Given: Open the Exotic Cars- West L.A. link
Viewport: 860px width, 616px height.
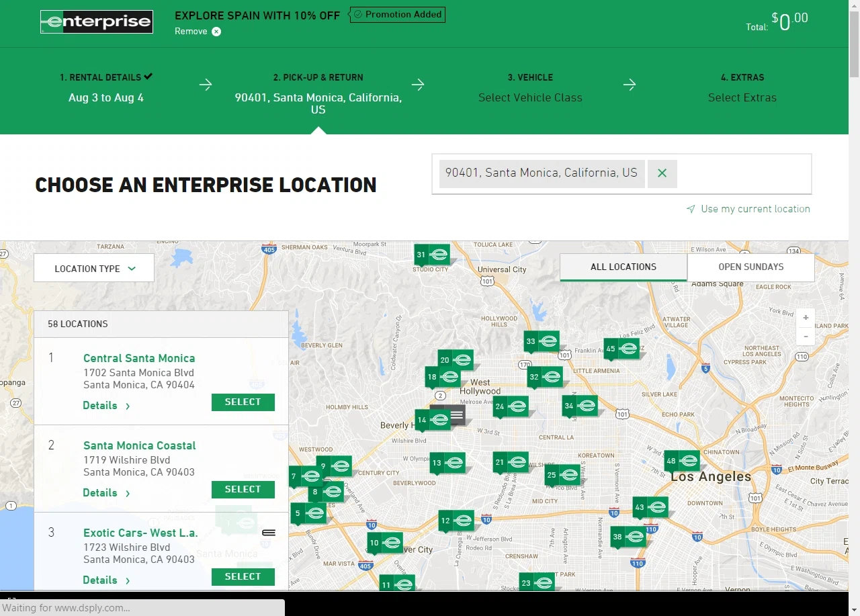Looking at the screenshot, I should coord(140,533).
